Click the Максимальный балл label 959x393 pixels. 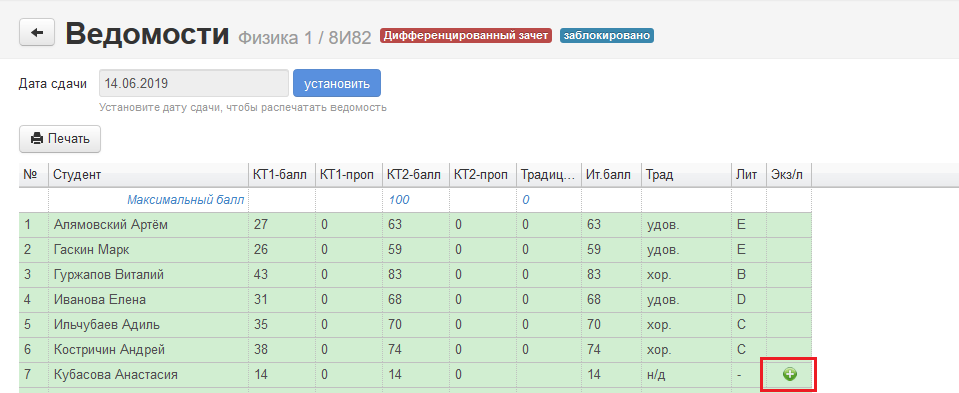[x=185, y=200]
